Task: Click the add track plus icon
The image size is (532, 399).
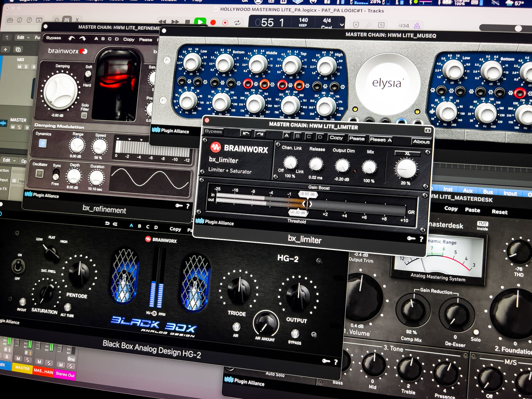Action: coord(5,49)
